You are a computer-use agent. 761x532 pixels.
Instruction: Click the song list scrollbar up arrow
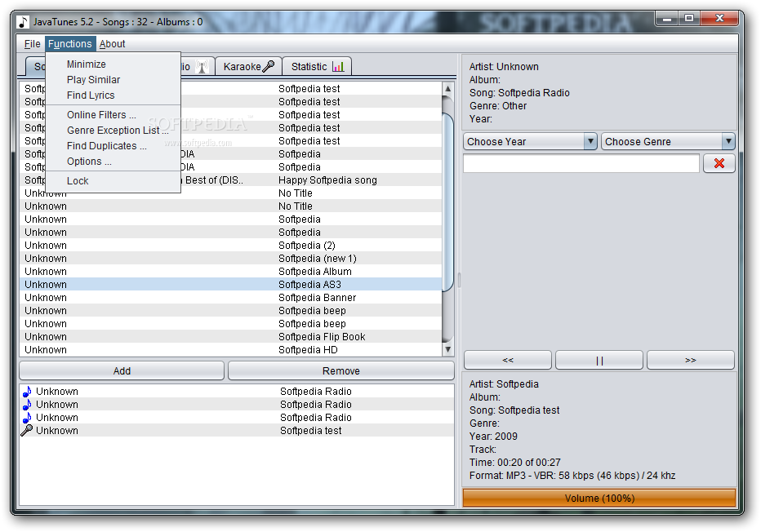click(448, 89)
